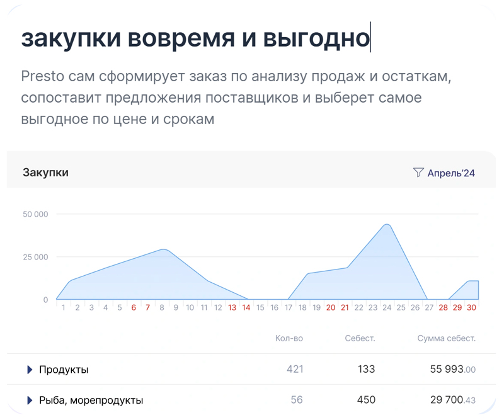Select the Продукты category label

(x=64, y=370)
